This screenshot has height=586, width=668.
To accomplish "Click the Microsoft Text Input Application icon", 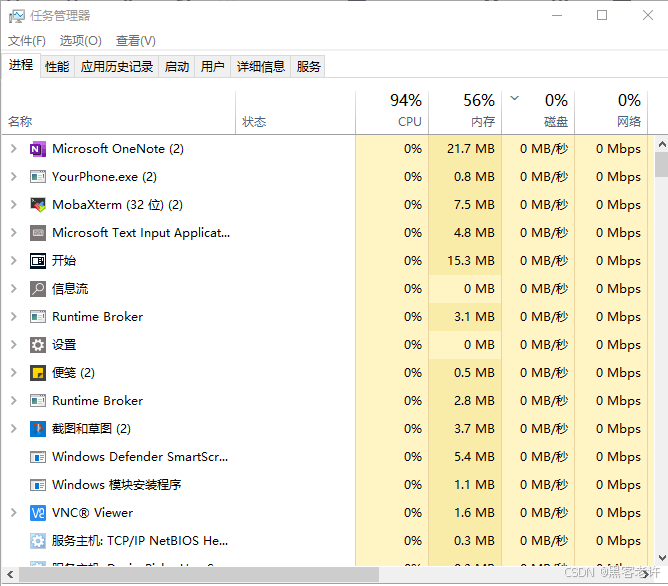I will [38, 233].
